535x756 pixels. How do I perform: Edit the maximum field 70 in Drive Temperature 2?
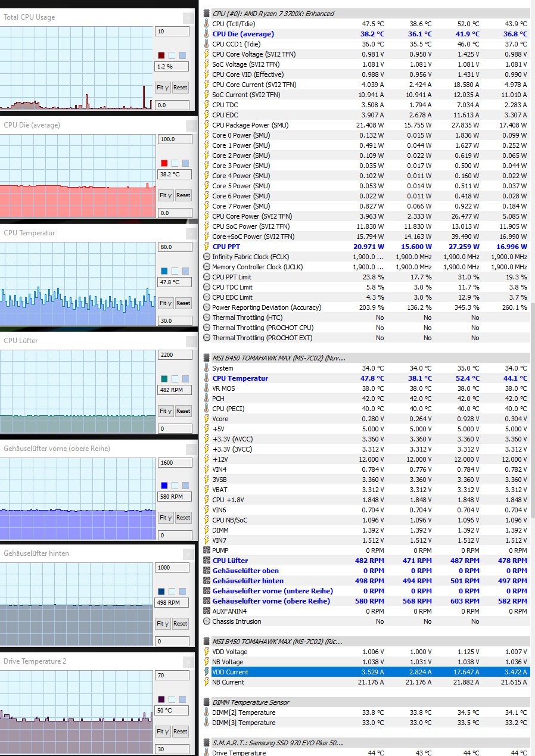coord(172,676)
